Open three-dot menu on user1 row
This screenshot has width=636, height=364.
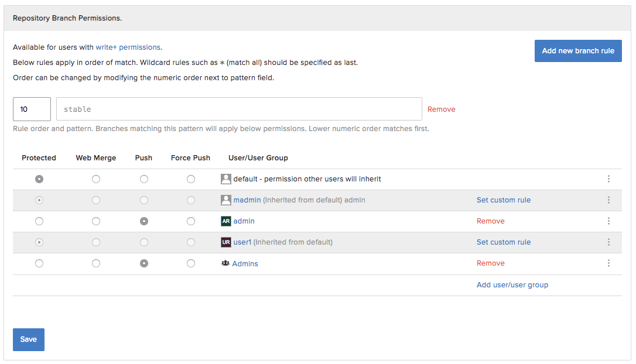tap(608, 242)
